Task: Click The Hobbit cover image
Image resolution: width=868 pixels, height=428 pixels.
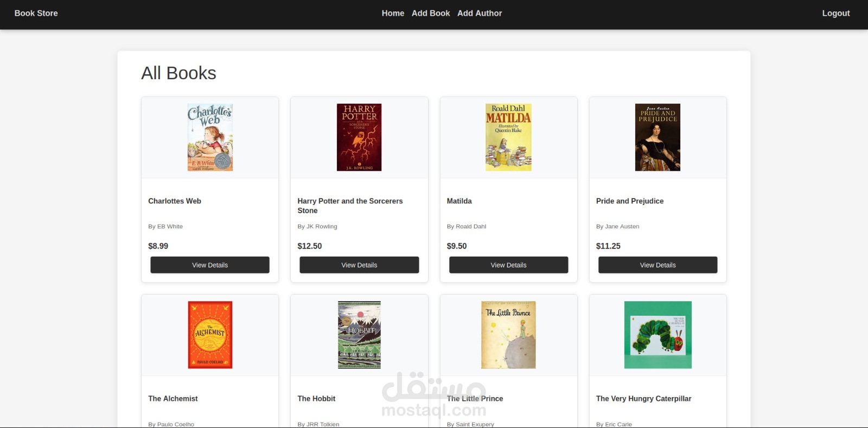Action: pos(359,335)
